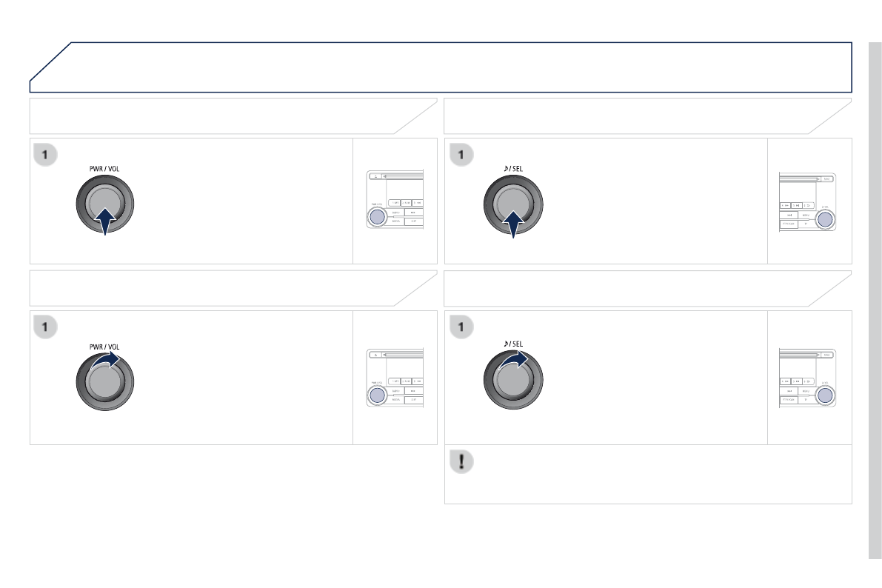Click step 1 badge beside the pressed ♪/SEL knob
Screen dimensions: 882x588
pyautogui.click(x=461, y=154)
